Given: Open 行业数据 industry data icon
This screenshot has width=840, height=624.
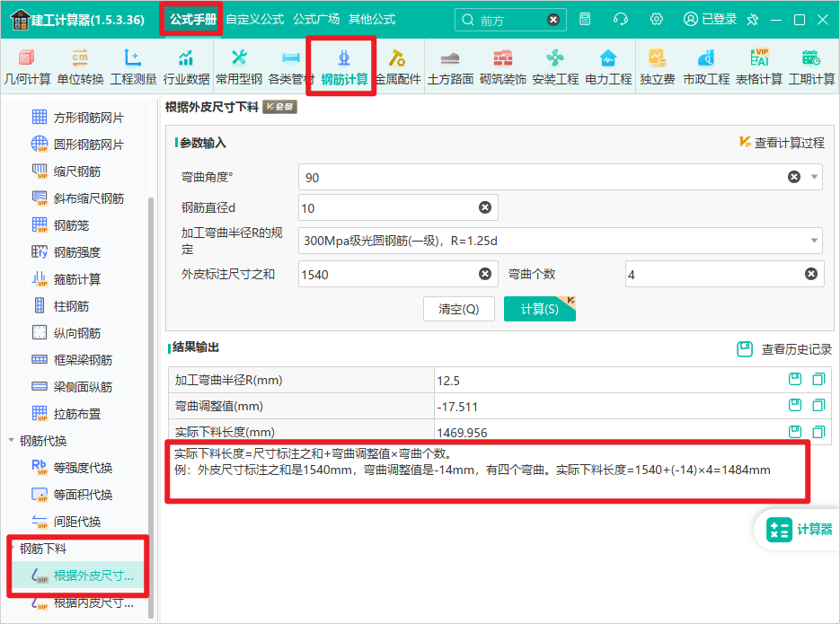Looking at the screenshot, I should click(186, 67).
